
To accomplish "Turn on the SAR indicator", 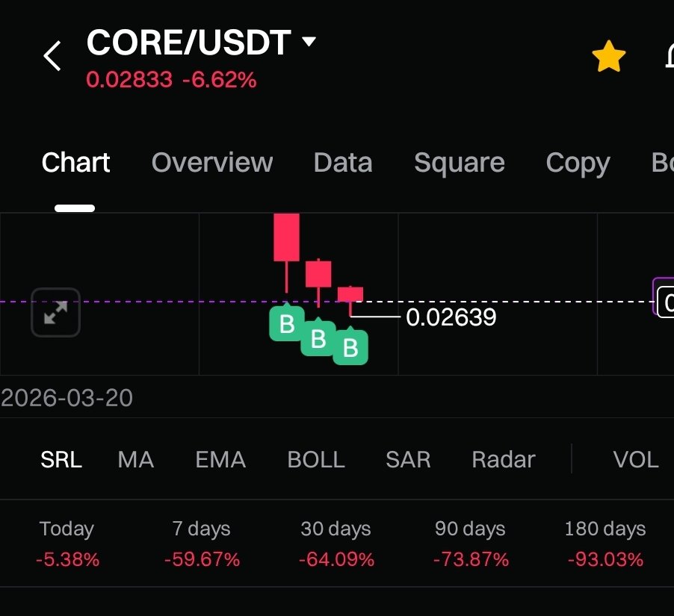I will click(408, 459).
